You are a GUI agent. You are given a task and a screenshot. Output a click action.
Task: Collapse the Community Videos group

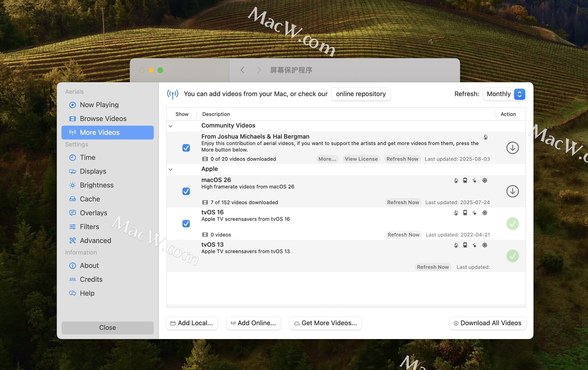171,126
